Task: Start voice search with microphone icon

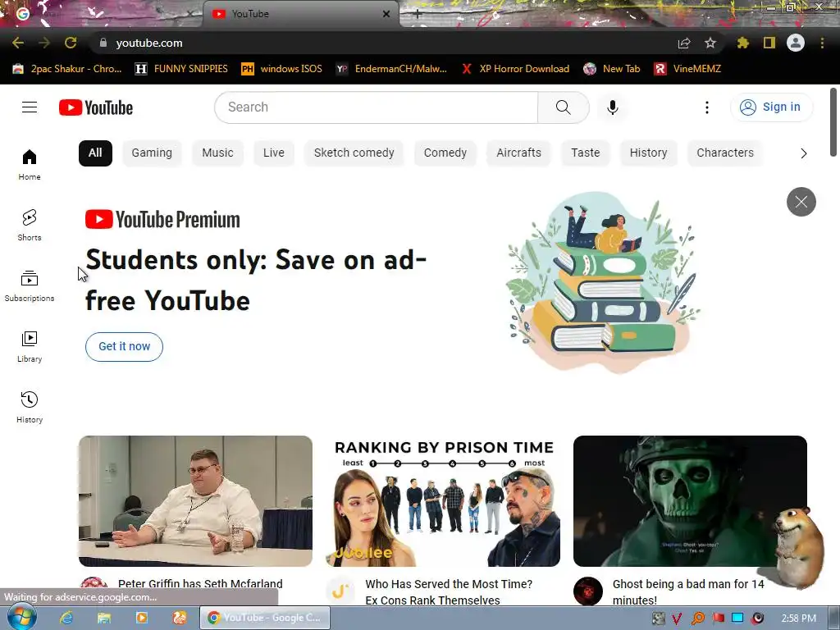Action: tap(612, 107)
